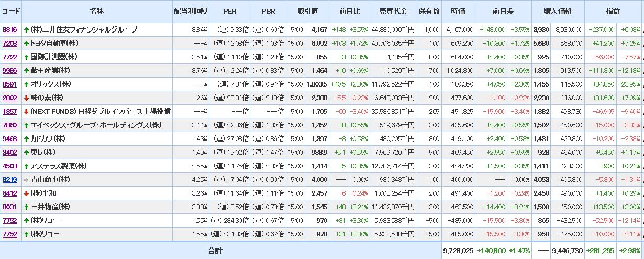Click the green up arrow beside 三井物産
Screen dimensions: 644x259
[x=26, y=207]
